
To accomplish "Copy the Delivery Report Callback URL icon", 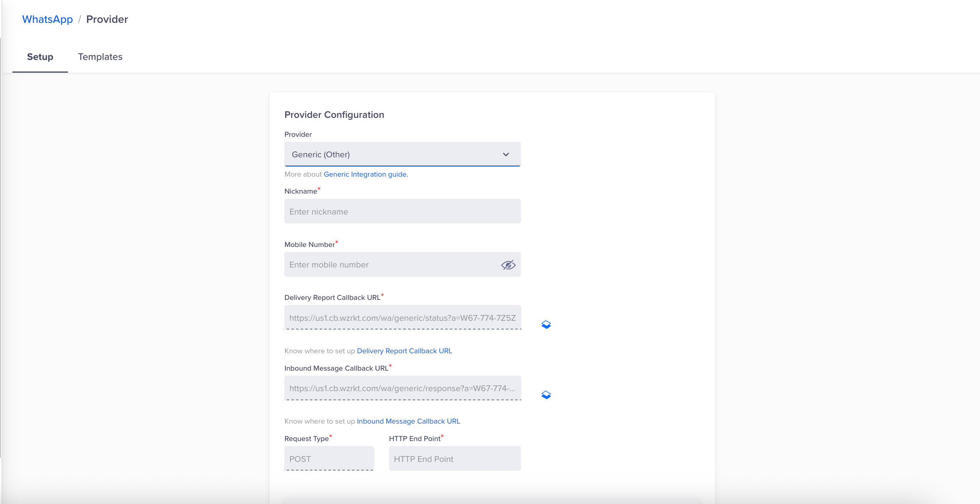I will [x=546, y=325].
